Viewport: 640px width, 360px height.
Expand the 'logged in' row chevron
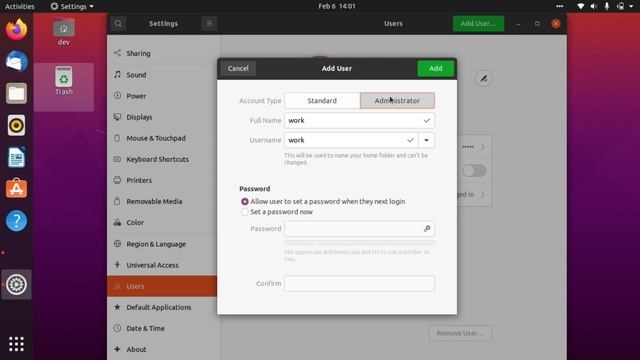point(482,194)
